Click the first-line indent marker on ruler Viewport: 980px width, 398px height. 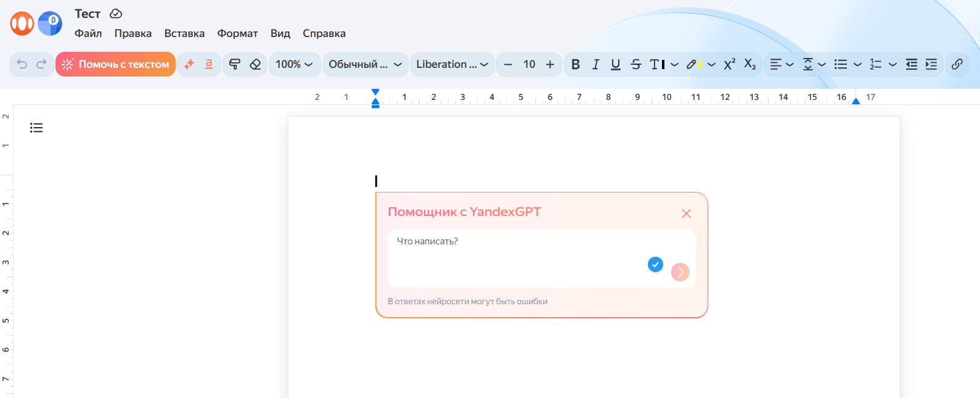click(x=375, y=92)
